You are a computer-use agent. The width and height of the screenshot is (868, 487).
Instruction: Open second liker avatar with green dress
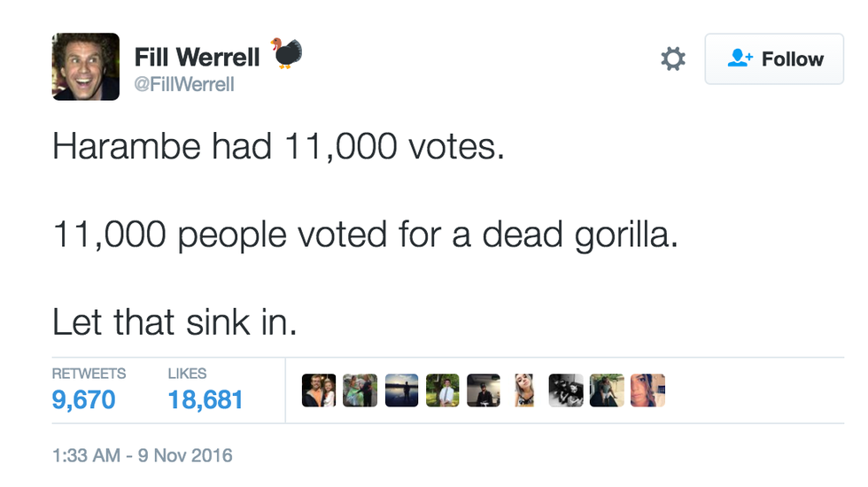(360, 390)
